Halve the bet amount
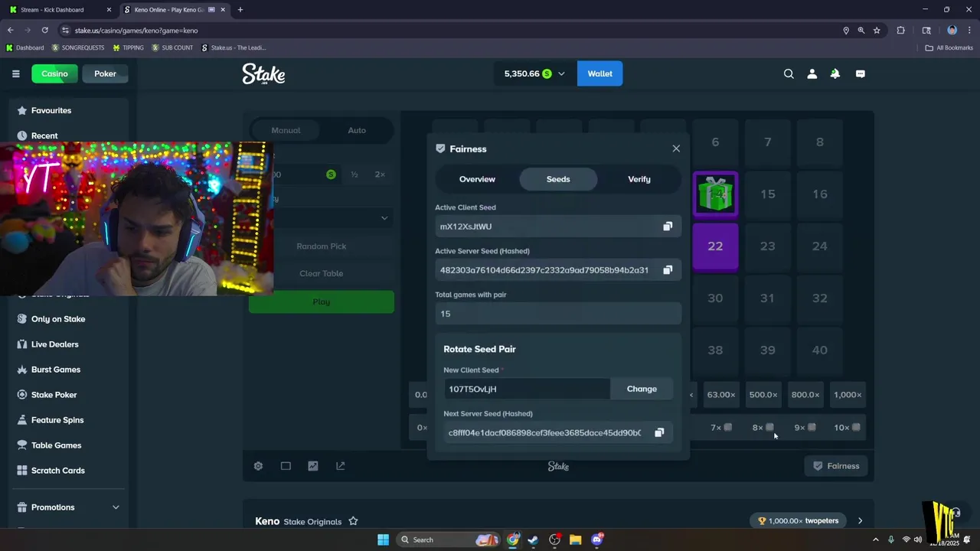 click(x=354, y=174)
